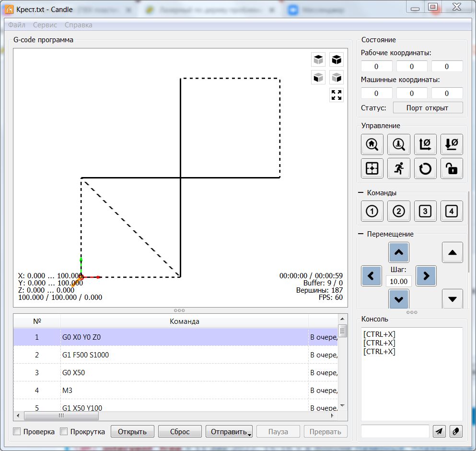476x451 pixels.
Task: Click the safe position running man button
Action: (x=399, y=168)
